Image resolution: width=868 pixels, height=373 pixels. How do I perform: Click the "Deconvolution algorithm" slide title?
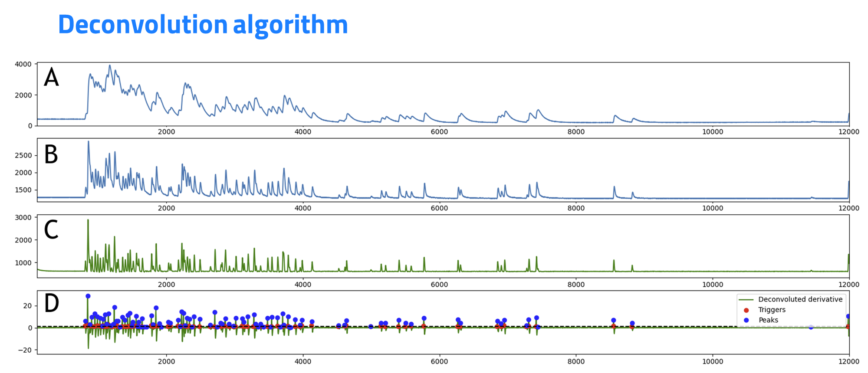point(203,25)
